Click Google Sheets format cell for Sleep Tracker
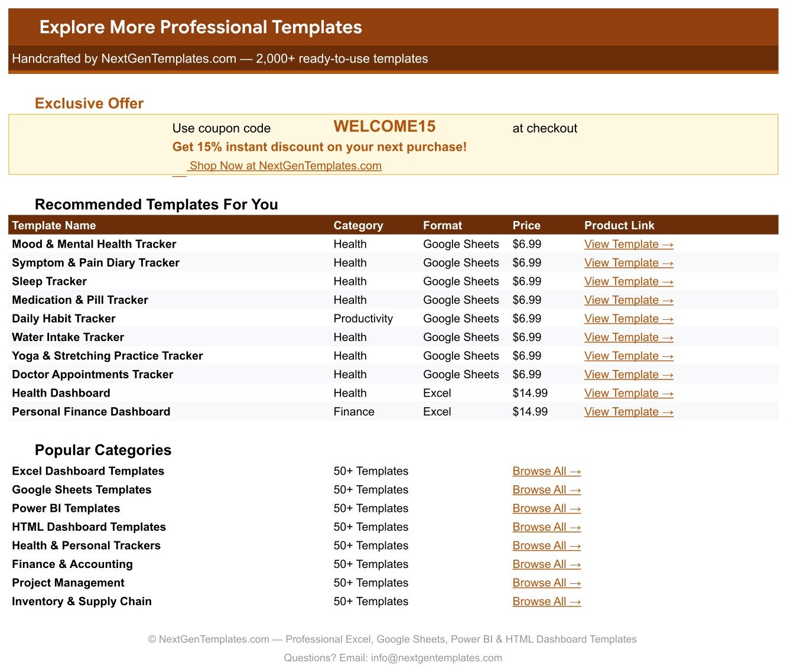 (461, 281)
